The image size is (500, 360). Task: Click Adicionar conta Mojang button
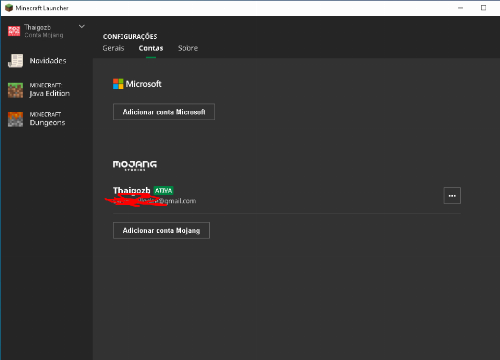tap(161, 230)
